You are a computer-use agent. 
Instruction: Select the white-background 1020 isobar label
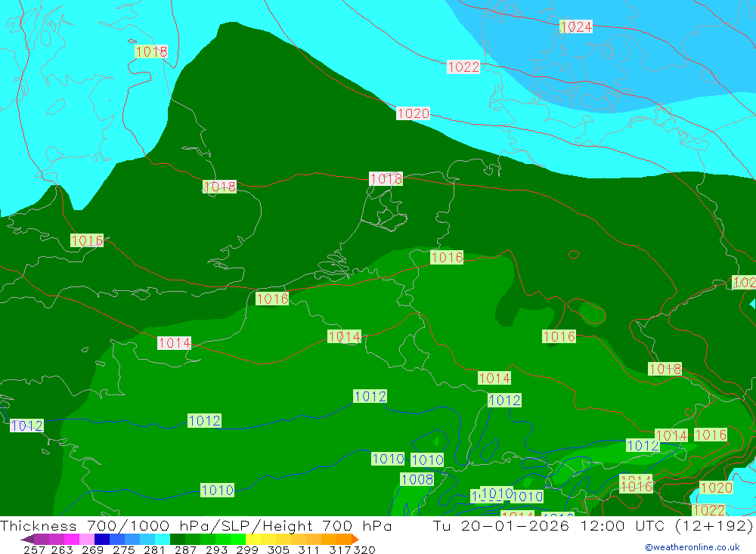(x=414, y=113)
